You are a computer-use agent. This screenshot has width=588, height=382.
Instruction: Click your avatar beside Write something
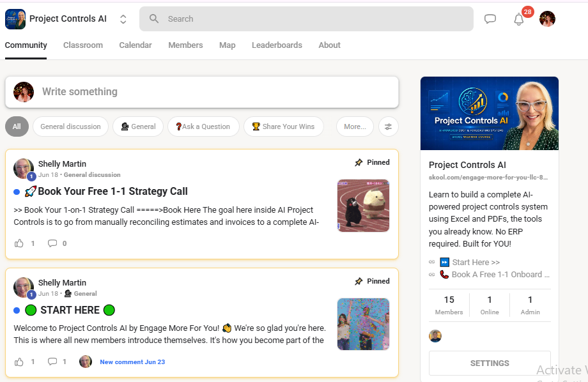24,92
